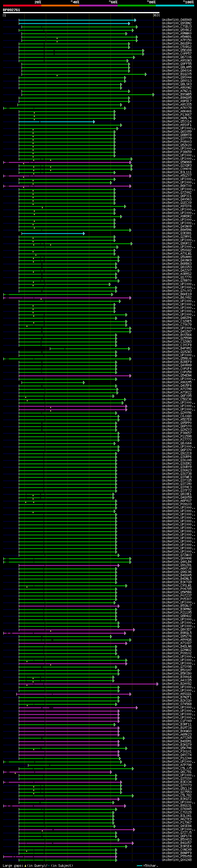Click label UniRef100_A9TDT6
197x868 pixels.
point(177,206)
